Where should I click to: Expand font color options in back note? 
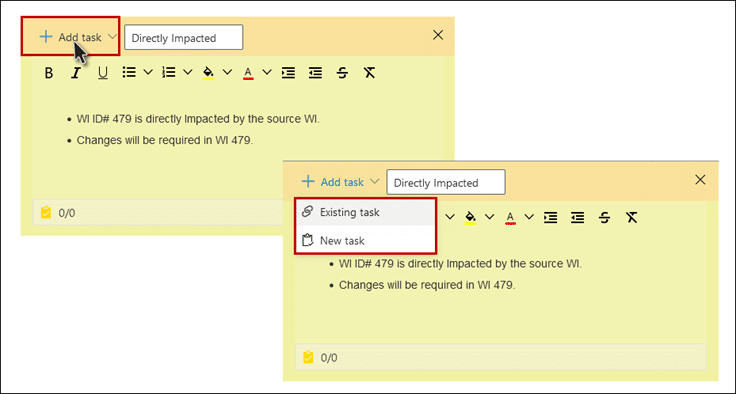267,72
